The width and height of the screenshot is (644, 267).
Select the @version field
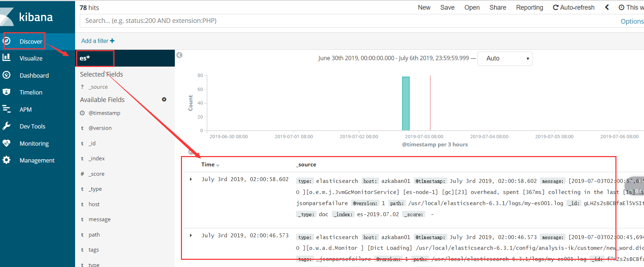(100, 128)
